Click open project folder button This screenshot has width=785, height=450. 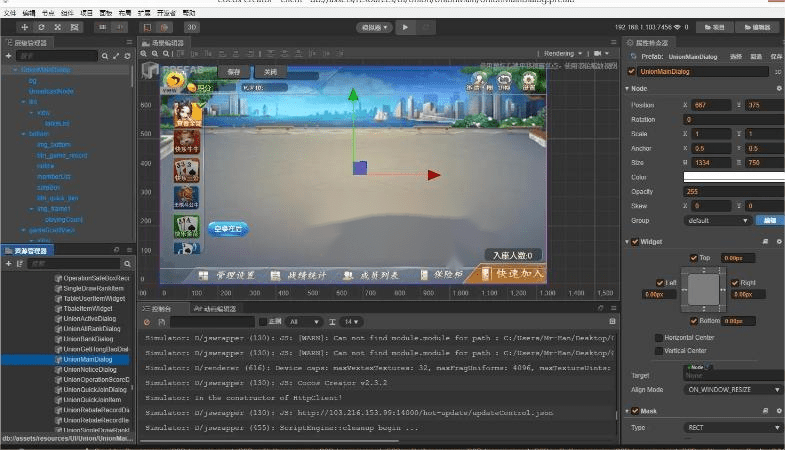click(x=715, y=27)
